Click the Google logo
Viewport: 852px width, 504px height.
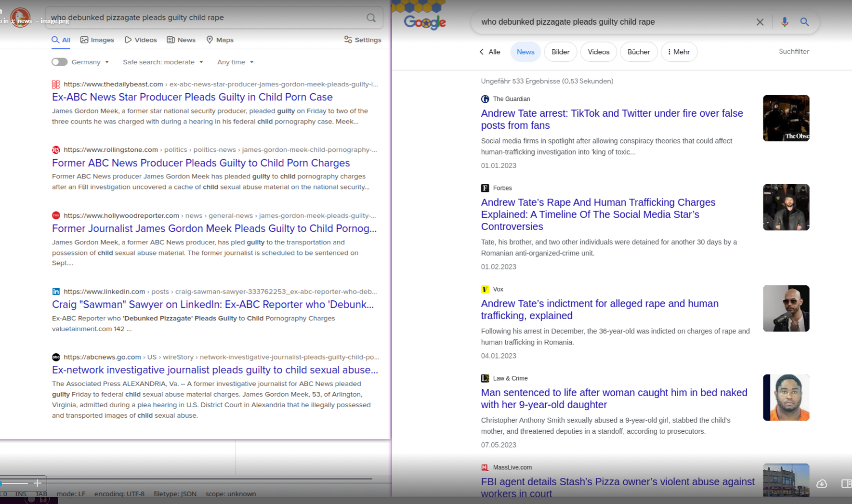425,23
